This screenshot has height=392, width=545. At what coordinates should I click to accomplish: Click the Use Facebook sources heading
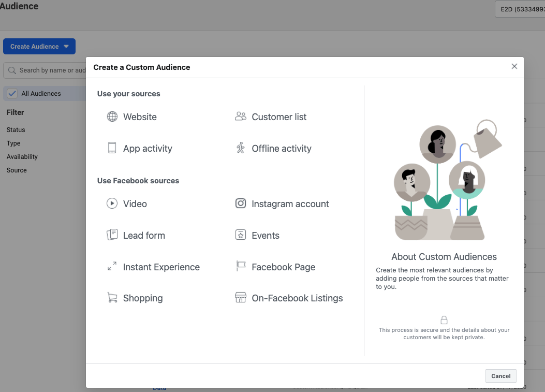[x=138, y=181]
